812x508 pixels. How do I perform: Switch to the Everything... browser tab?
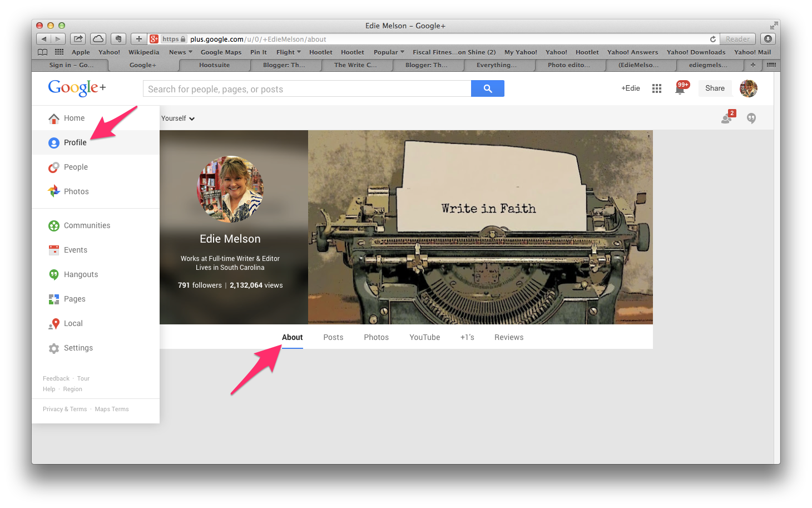pyautogui.click(x=497, y=65)
